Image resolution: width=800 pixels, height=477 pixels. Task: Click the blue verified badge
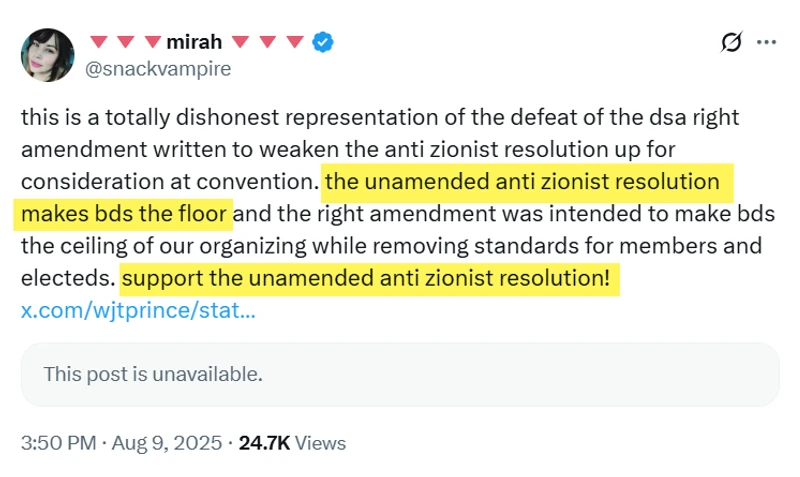[324, 42]
